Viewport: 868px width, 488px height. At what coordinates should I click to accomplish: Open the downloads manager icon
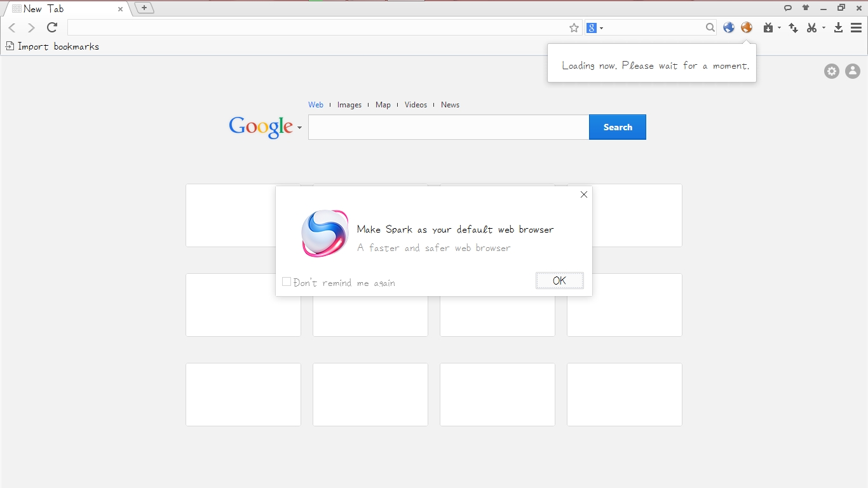click(838, 27)
